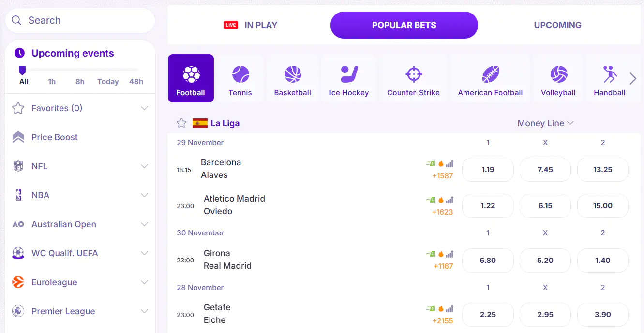This screenshot has height=333, width=644.
Task: Expand the Favorites (0) section
Action: [144, 108]
